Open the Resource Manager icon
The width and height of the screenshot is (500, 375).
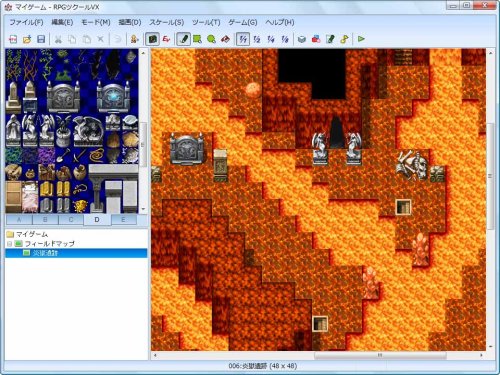point(316,39)
